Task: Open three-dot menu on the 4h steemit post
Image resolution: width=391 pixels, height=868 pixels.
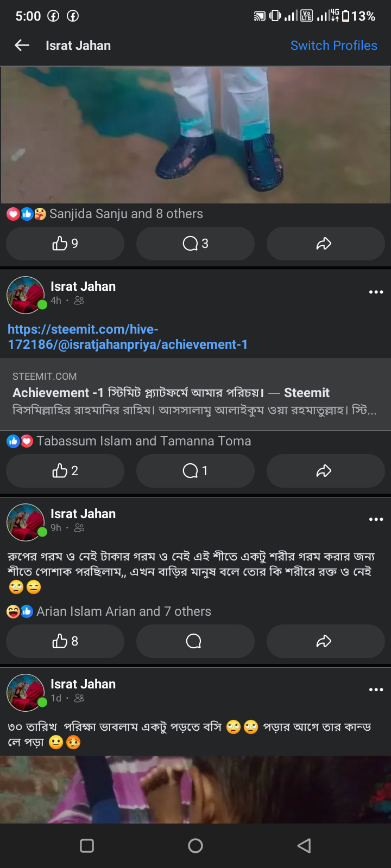Action: pyautogui.click(x=376, y=292)
